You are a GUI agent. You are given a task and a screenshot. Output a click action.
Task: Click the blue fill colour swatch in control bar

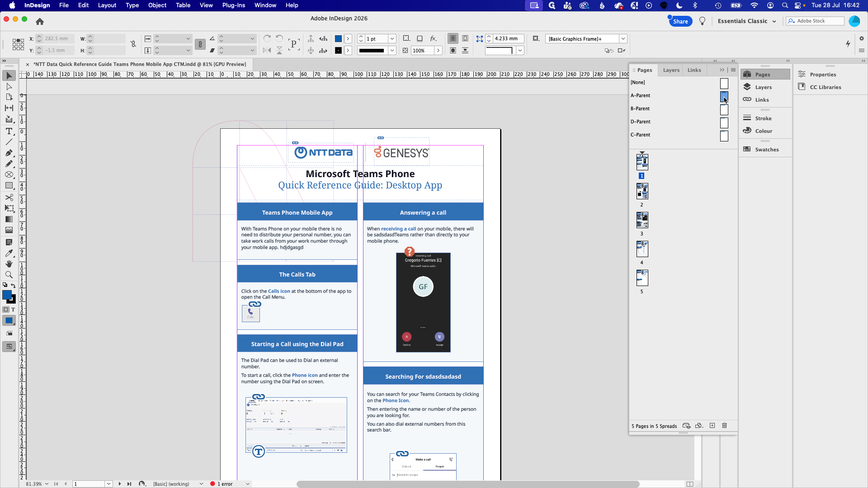(338, 39)
